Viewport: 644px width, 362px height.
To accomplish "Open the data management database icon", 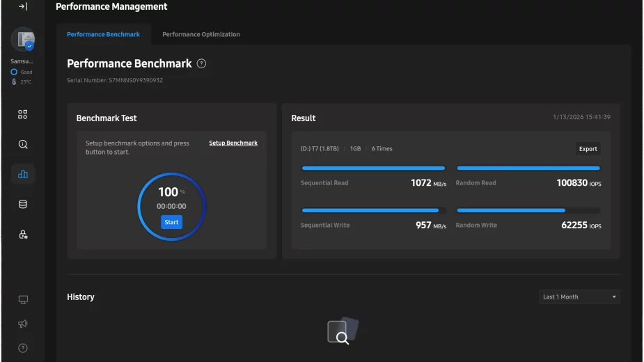I will point(23,204).
